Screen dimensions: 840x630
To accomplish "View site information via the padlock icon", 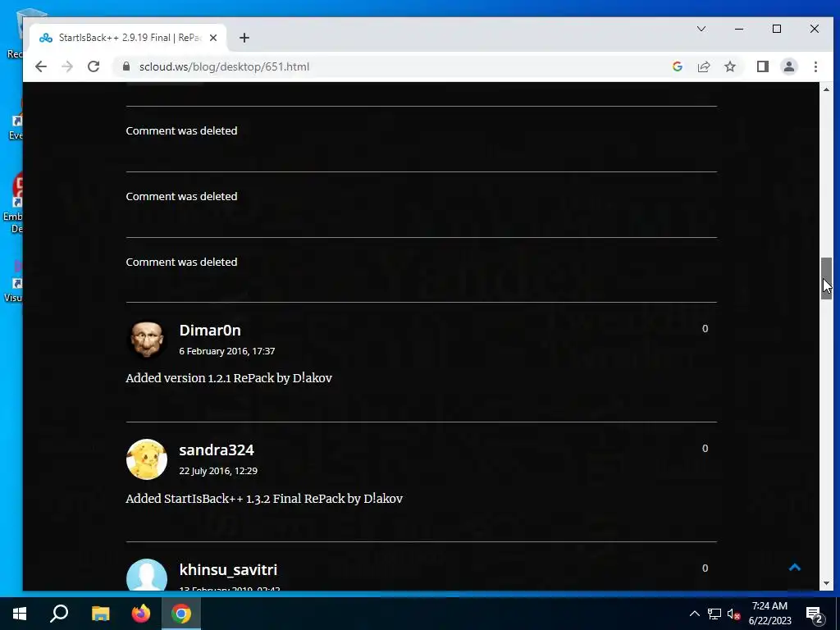I will click(x=126, y=66).
